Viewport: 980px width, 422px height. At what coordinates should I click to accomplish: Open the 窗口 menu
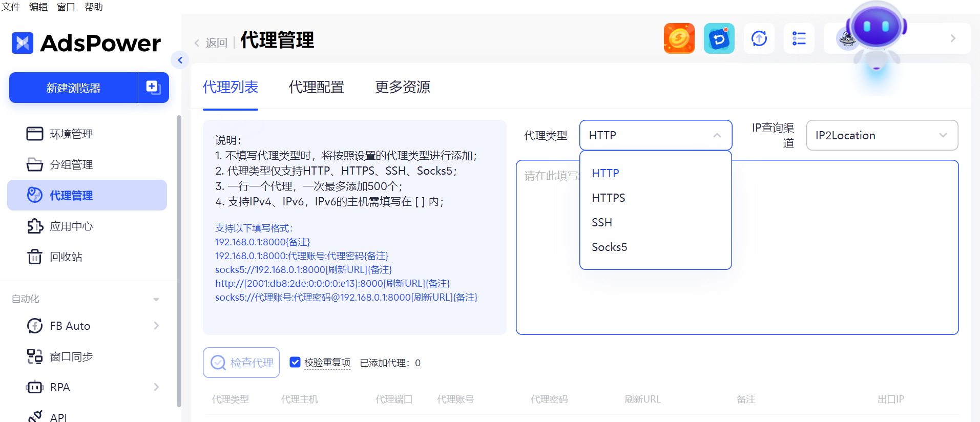click(66, 7)
